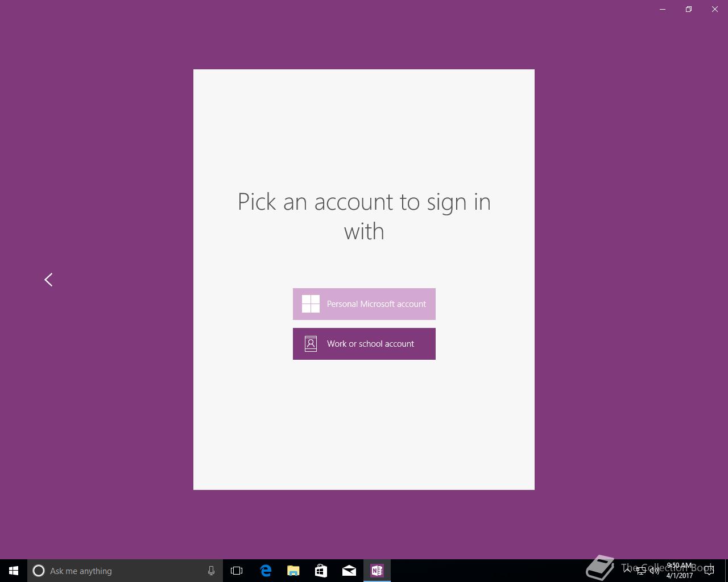This screenshot has width=728, height=582.
Task: Go back using the left arrow
Action: (48, 280)
